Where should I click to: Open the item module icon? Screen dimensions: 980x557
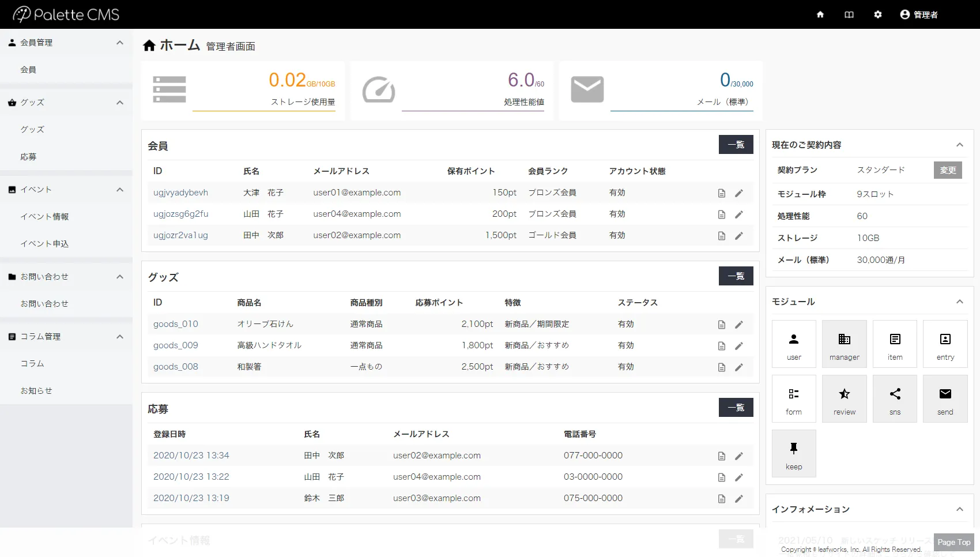[895, 344]
